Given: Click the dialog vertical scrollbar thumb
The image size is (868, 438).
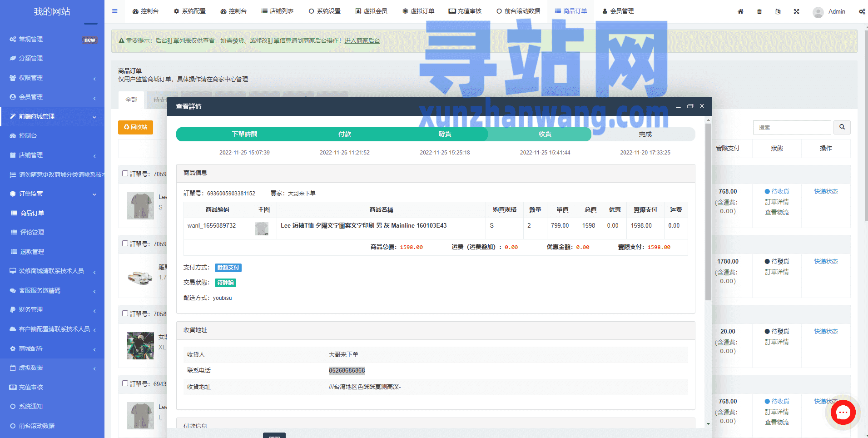Looking at the screenshot, I should pos(708,211).
